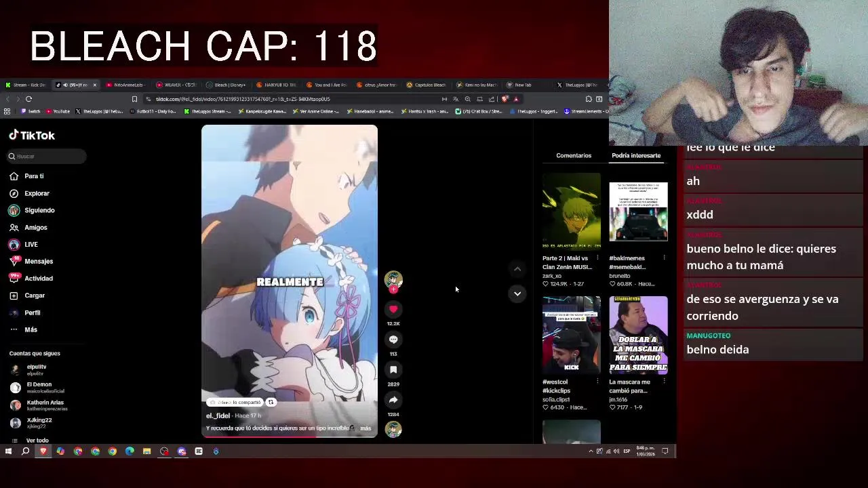868x488 pixels.
Task: Close the active TikTok browser tab
Action: point(94,85)
